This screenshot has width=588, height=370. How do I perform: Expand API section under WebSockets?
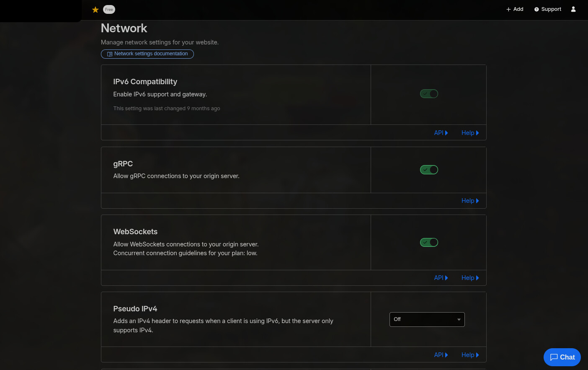click(x=441, y=278)
